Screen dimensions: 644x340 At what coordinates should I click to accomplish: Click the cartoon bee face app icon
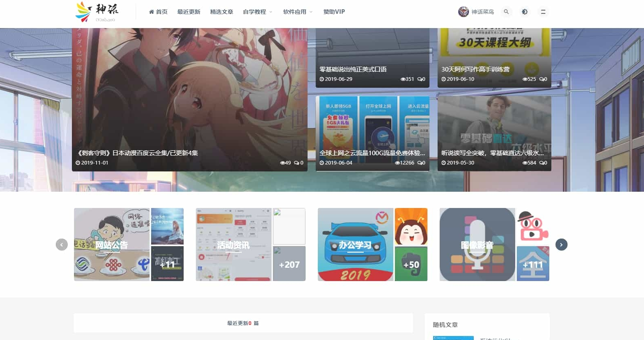(x=411, y=226)
